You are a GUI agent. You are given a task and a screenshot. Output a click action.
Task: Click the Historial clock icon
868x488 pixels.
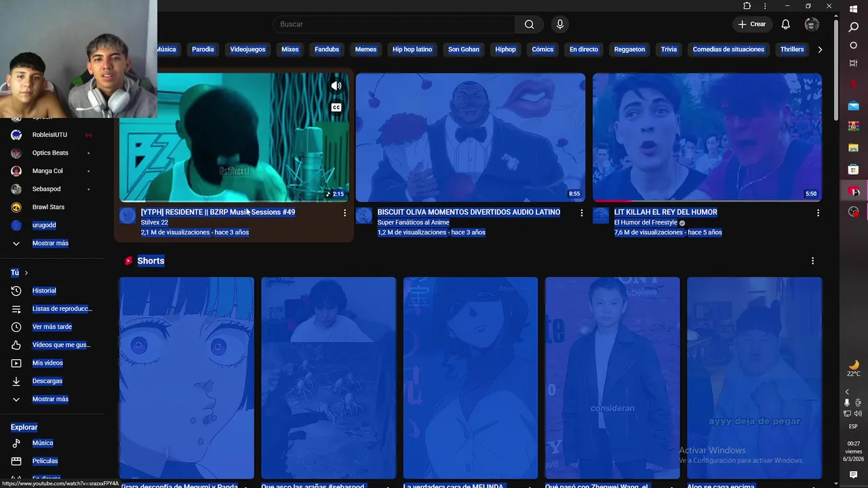click(x=16, y=291)
